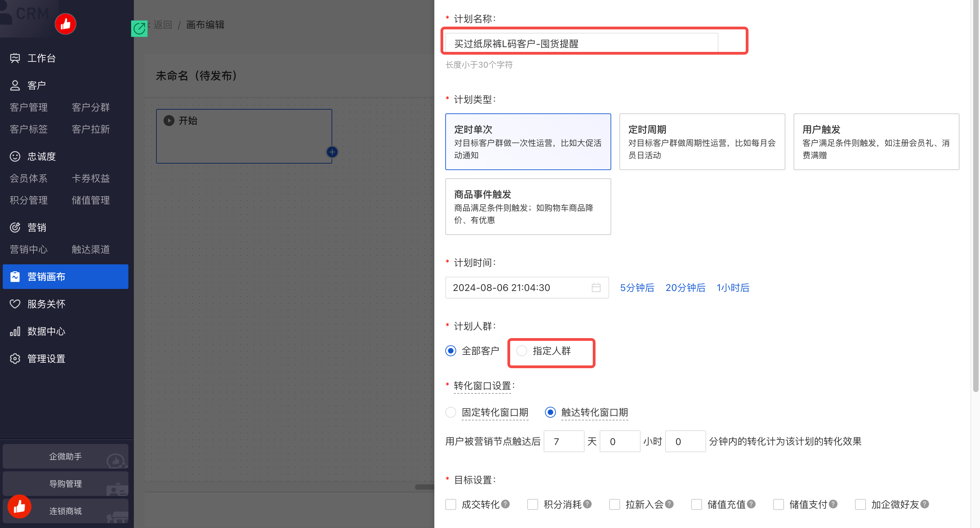Select the 商品事件触发 plan type card
This screenshot has height=528, width=980.
pyautogui.click(x=528, y=207)
